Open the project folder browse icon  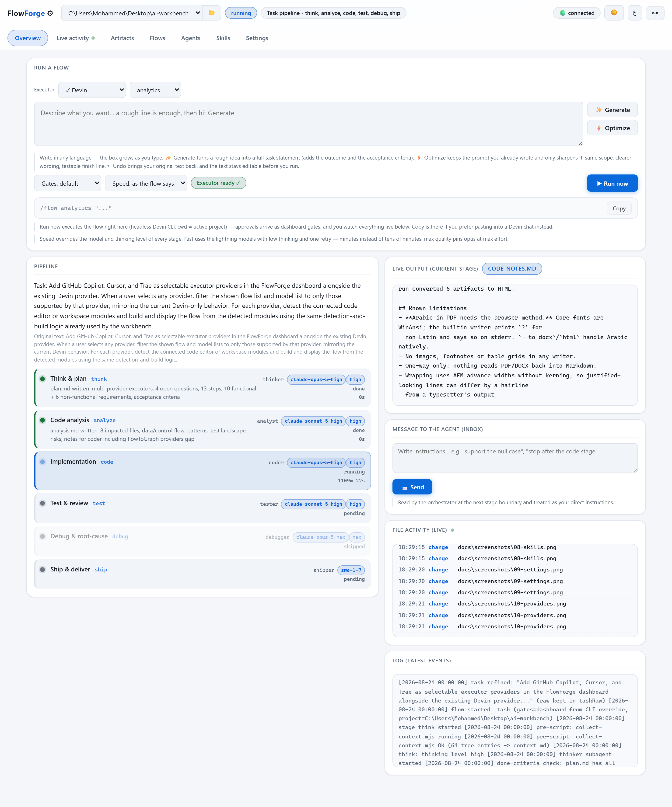point(211,13)
